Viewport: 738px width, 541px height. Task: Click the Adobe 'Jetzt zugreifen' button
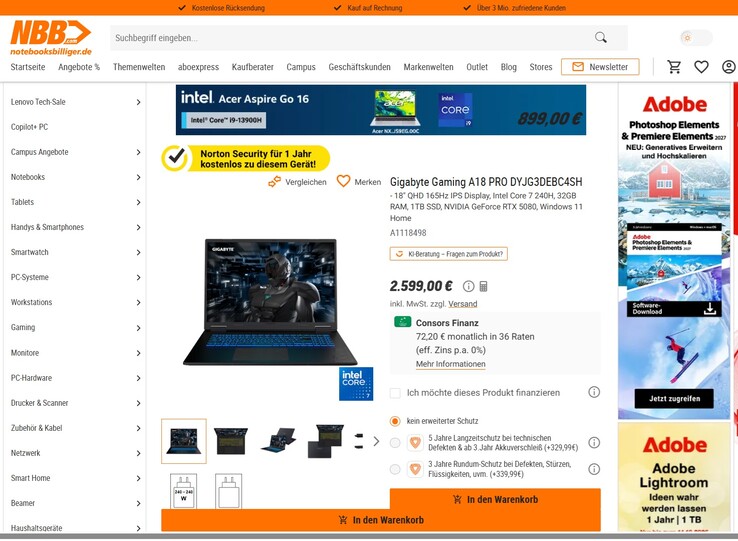[x=674, y=398]
